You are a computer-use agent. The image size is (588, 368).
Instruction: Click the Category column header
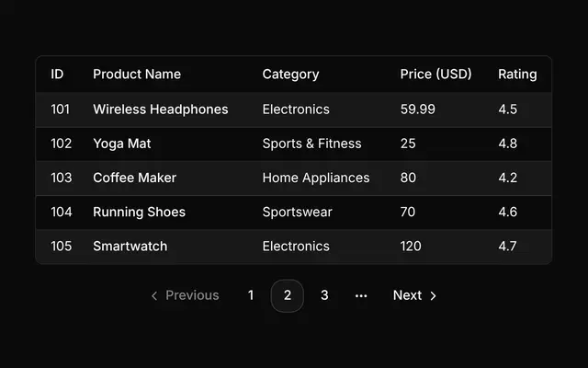(x=290, y=75)
